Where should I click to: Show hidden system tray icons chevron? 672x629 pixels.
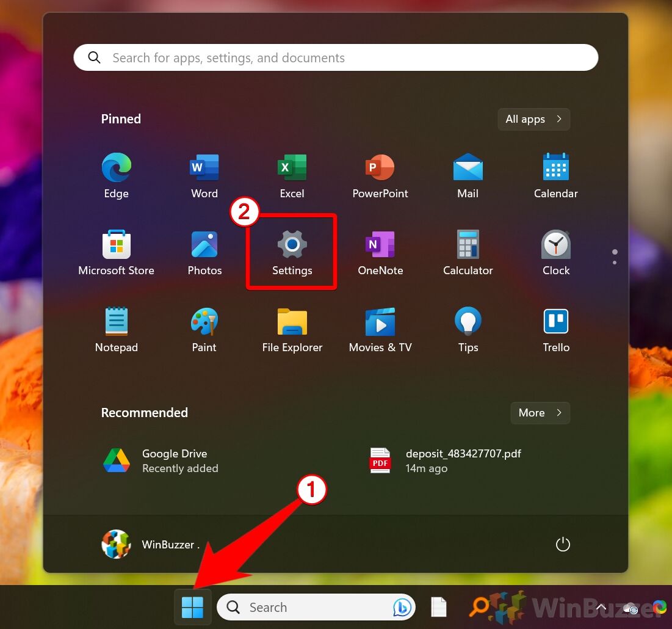point(601,607)
